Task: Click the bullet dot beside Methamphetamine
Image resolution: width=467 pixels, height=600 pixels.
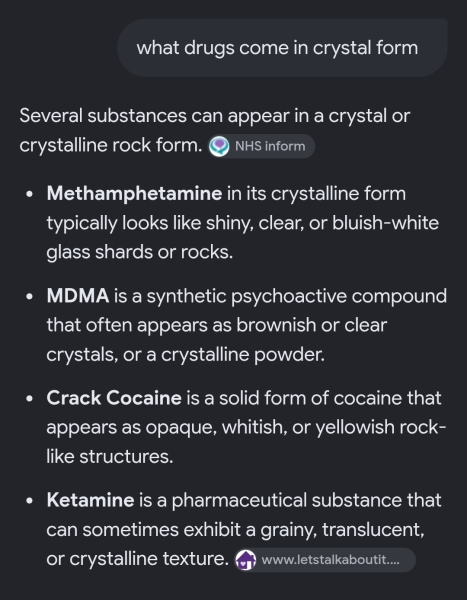Action: (x=29, y=194)
